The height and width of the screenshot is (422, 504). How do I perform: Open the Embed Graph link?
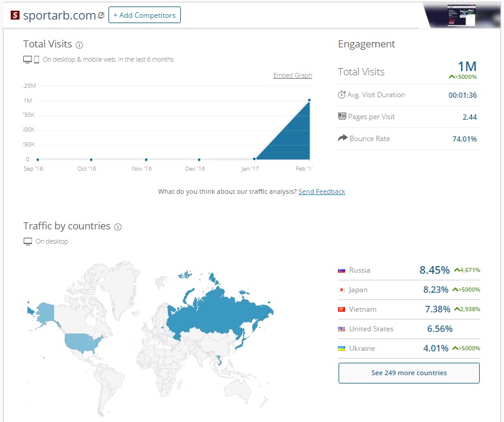292,75
